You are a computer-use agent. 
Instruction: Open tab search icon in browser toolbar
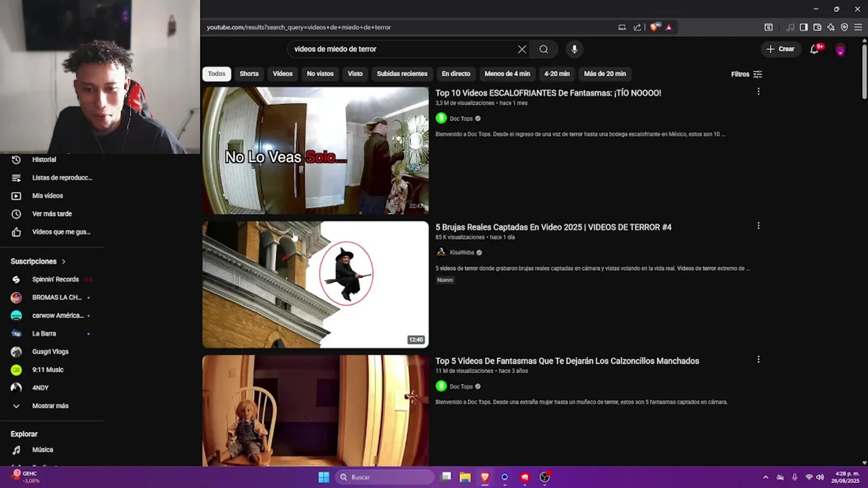768,27
